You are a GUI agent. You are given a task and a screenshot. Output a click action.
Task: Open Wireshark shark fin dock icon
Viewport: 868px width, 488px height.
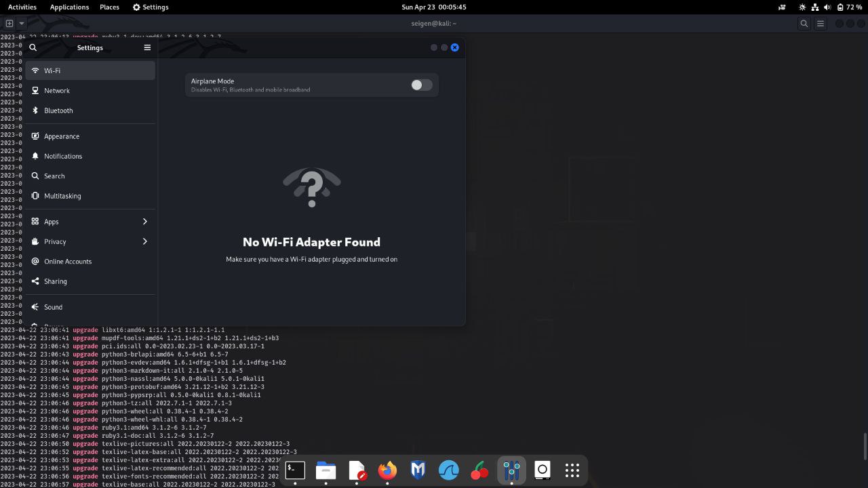click(x=449, y=470)
